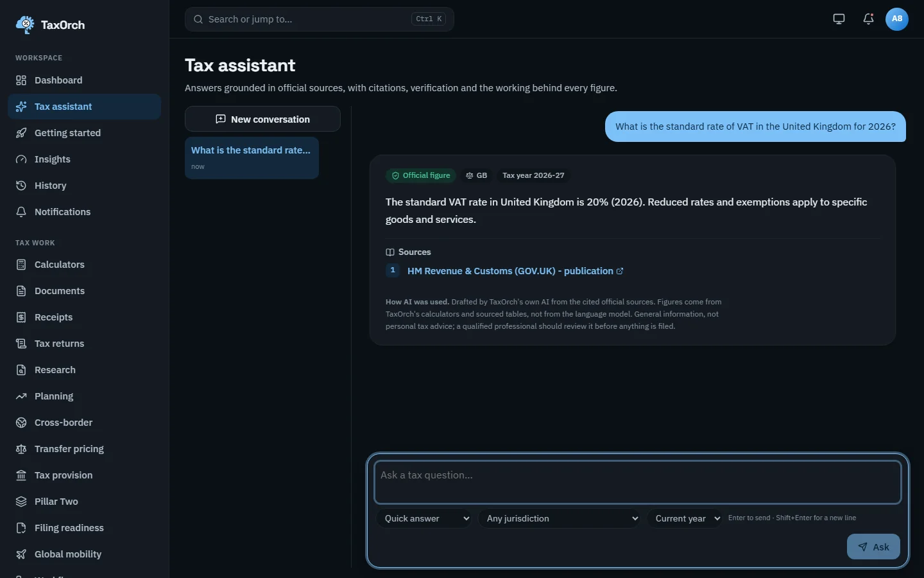Click the Getting started rocket icon

click(21, 133)
